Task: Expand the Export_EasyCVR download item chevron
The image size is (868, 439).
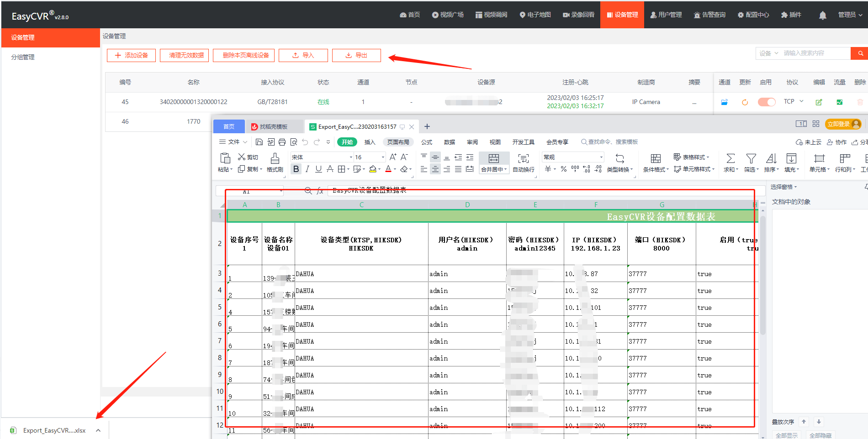Action: pos(98,430)
